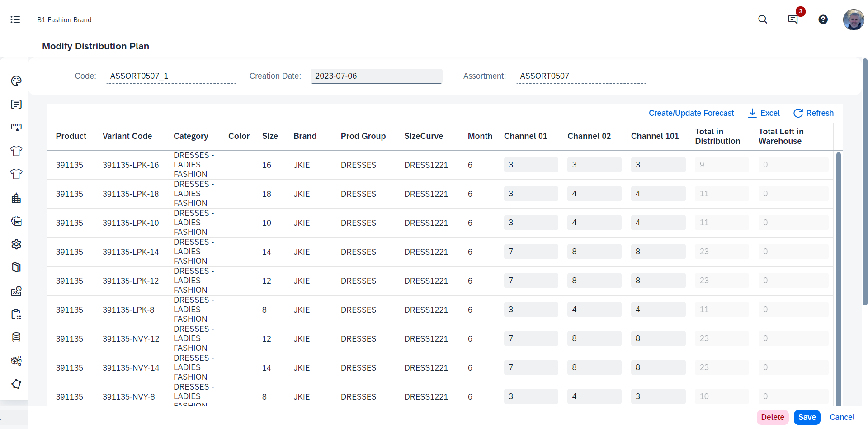The width and height of the screenshot is (868, 429).
Task: Open the clipboard checklist sidebar icon
Action: pos(16,314)
